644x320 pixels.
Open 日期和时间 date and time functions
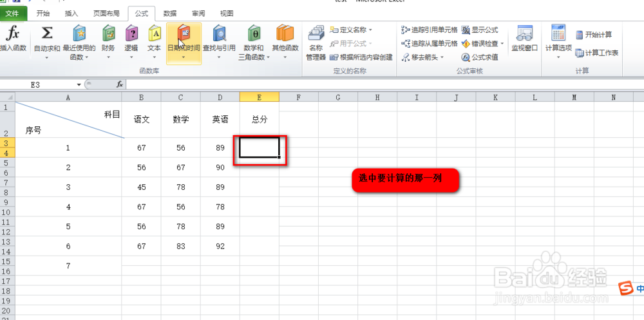tap(184, 44)
